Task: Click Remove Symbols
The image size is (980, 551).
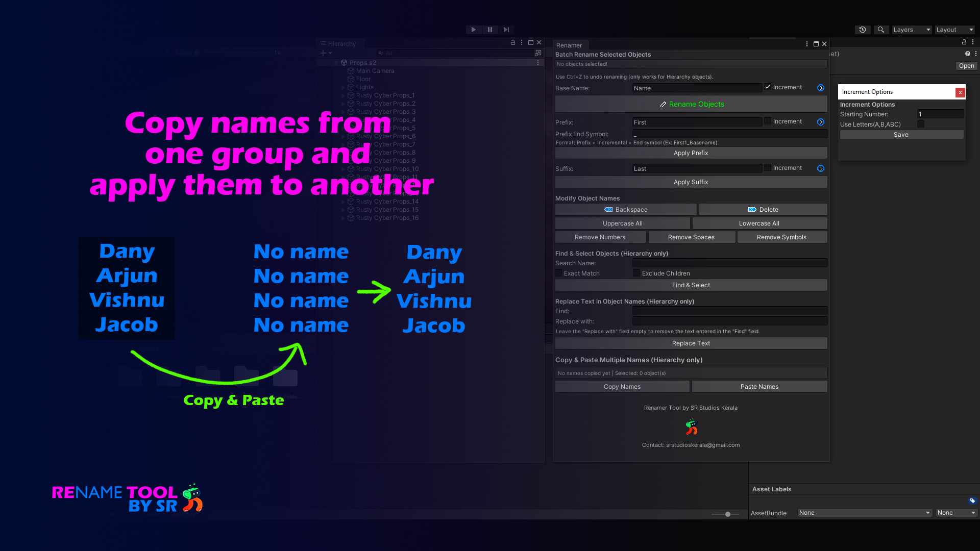Action: point(782,237)
